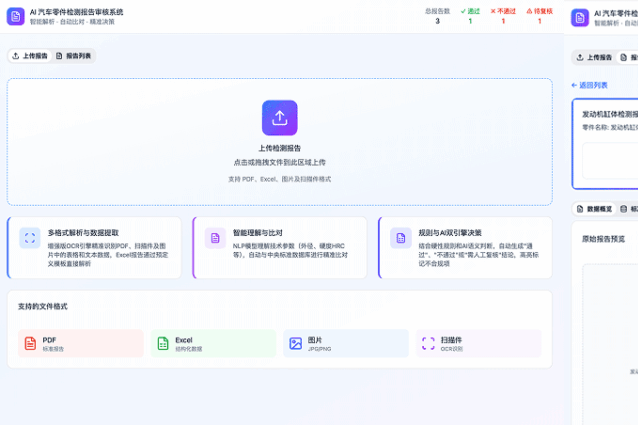Click the 通过 passed count indicator
The image size is (638, 425).
coord(470,16)
